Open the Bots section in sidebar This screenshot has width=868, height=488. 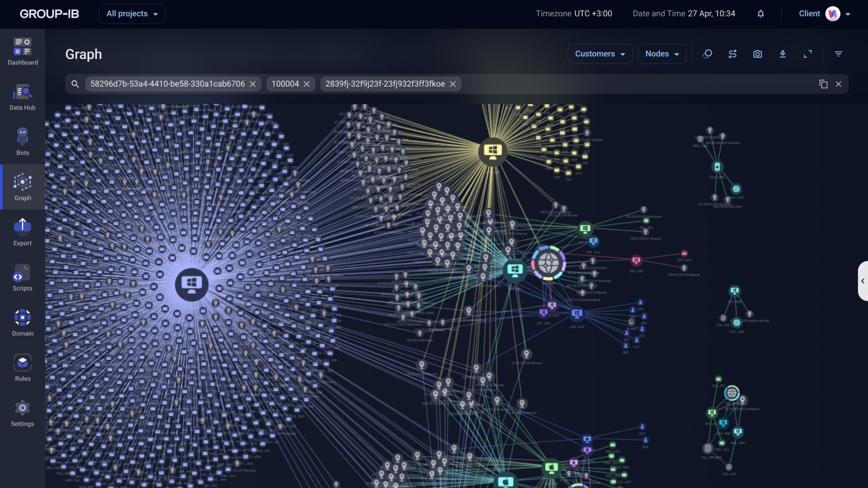23,142
